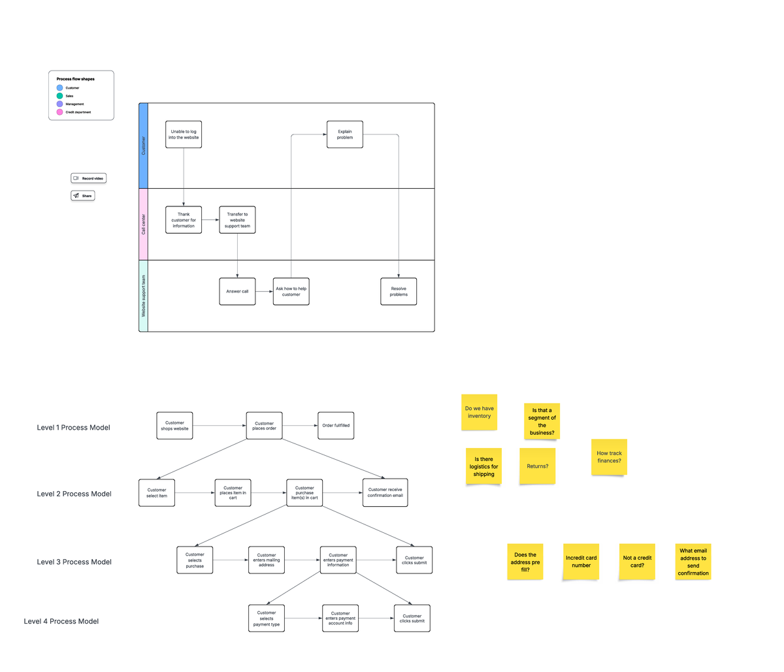The width and height of the screenshot is (784, 672).
Task: Click the 'Not a credit card?' sticky note
Action: click(637, 562)
